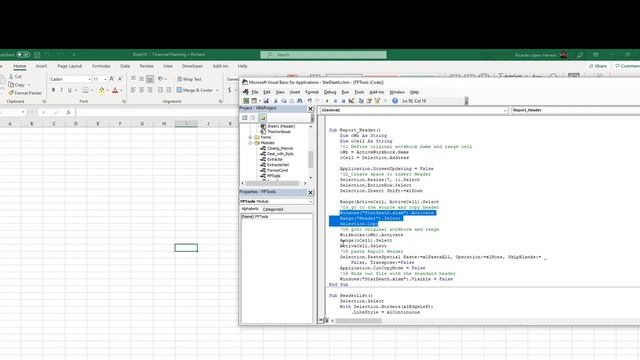
Task: Toggle middle align button in Excel ribbon
Action: click(141, 79)
